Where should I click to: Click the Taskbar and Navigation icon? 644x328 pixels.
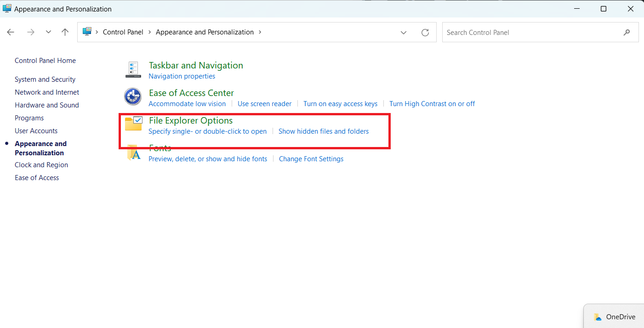133,70
